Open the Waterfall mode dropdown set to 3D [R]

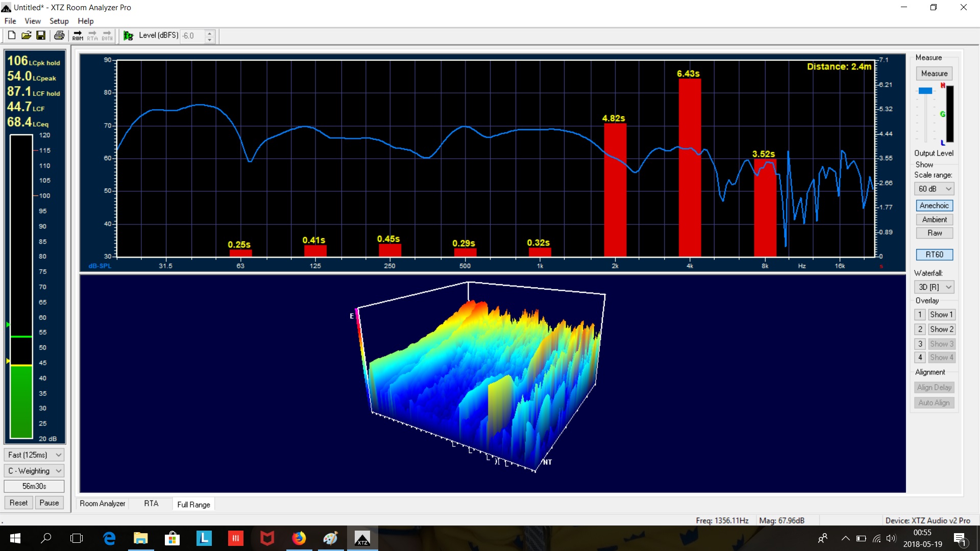point(934,287)
